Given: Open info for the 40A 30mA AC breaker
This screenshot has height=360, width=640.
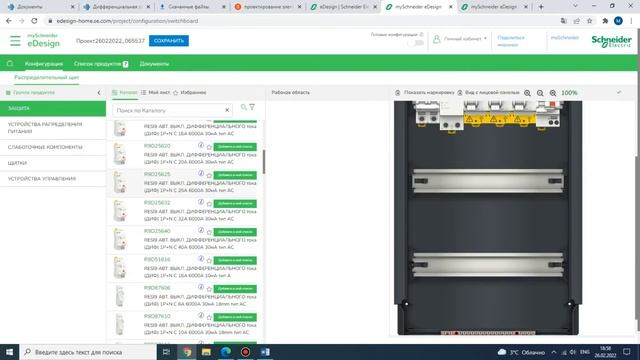Looking at the screenshot, I should click(x=201, y=230).
